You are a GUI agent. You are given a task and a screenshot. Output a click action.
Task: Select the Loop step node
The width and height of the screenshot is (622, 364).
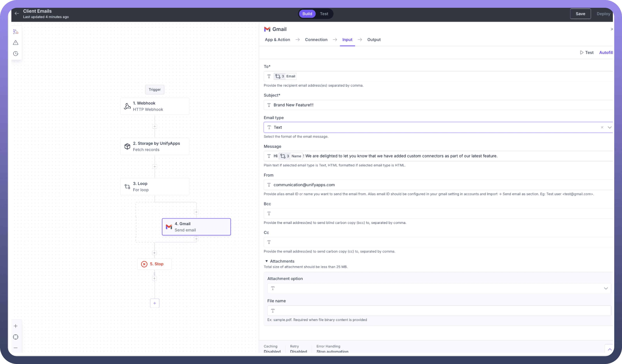(154, 186)
